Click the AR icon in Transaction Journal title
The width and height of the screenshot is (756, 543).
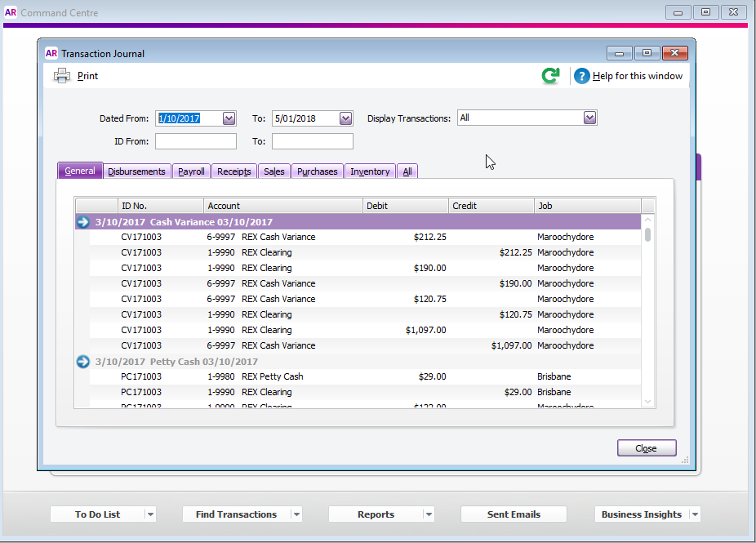(51, 54)
